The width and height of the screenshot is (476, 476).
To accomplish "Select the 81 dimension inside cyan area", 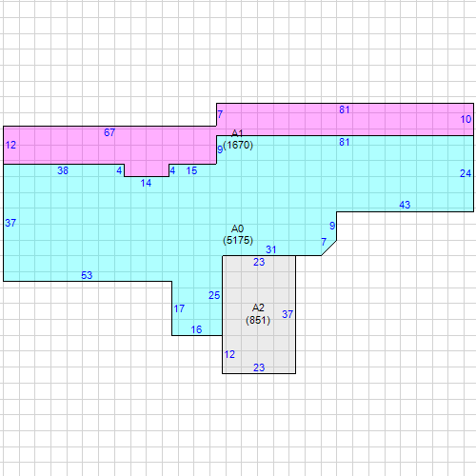I will coord(345,142).
